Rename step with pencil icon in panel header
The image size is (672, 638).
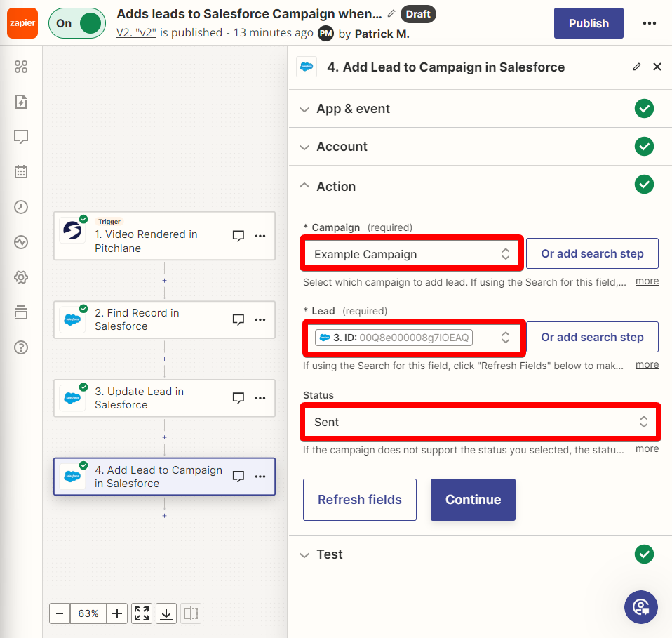point(637,67)
